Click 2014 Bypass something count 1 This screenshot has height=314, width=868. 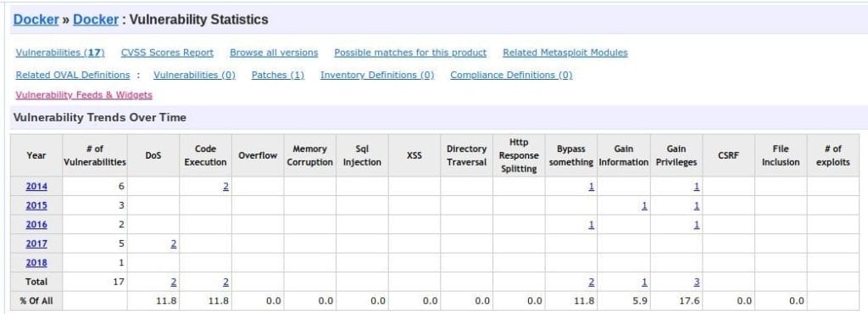pos(591,187)
